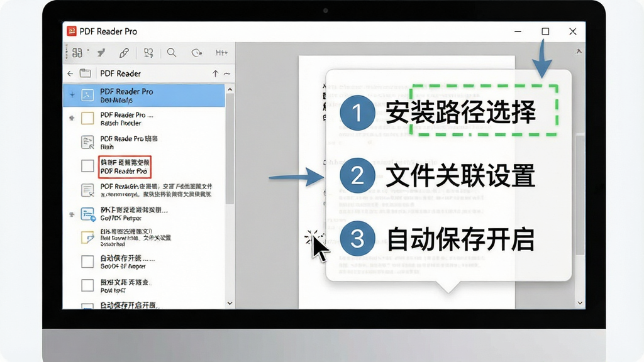Click the document icon in the third list row
This screenshot has height=362, width=644.
point(87,142)
